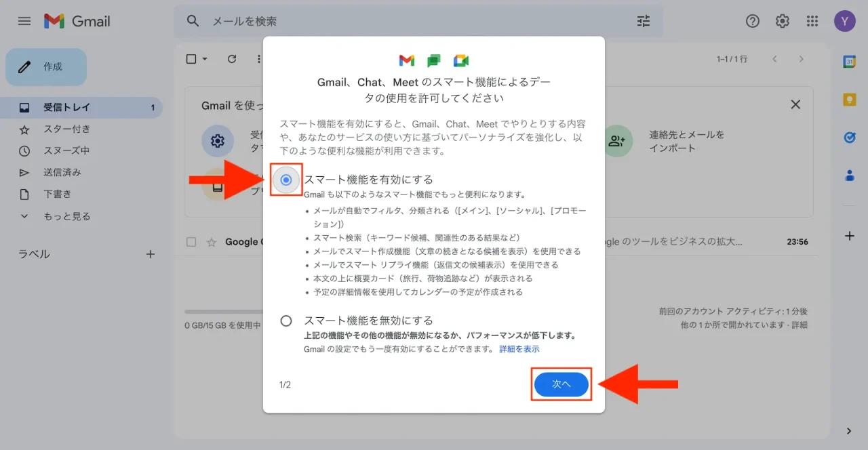Open Google Keep in the side panel
The height and width of the screenshot is (450, 868).
[x=849, y=100]
